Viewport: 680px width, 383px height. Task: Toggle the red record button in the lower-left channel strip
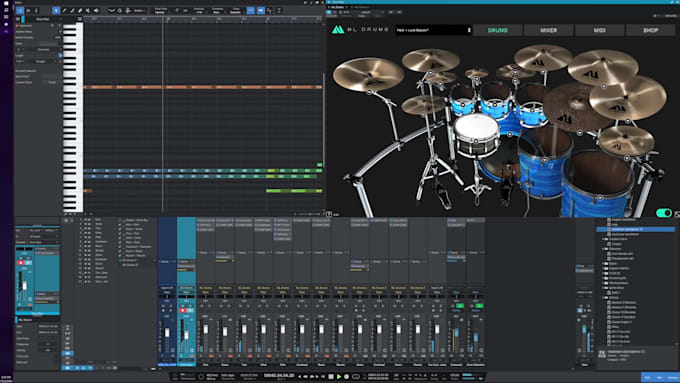(20, 263)
